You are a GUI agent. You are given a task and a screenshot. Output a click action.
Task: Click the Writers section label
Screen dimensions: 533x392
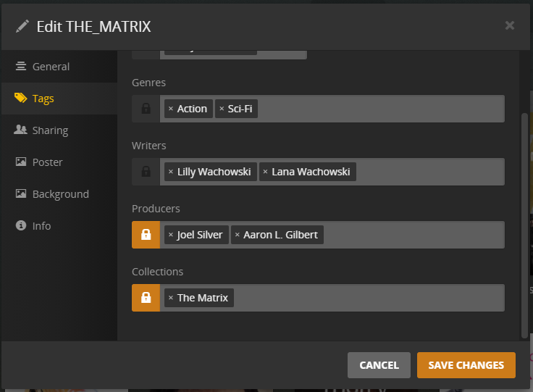tap(149, 146)
